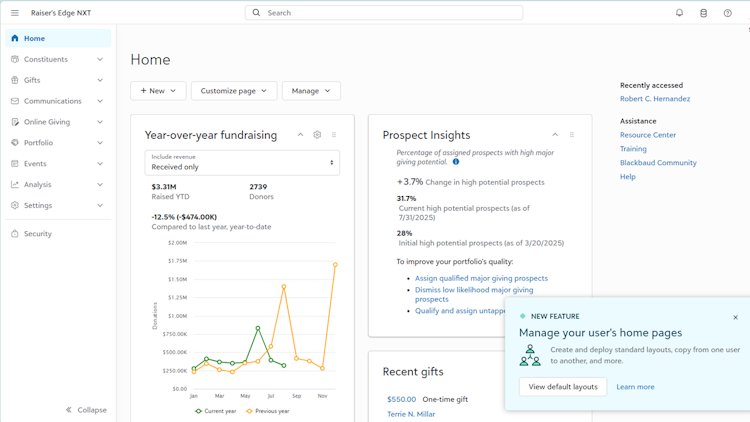This screenshot has height=422, width=750.
Task: Click the database icon in header
Action: coord(703,13)
